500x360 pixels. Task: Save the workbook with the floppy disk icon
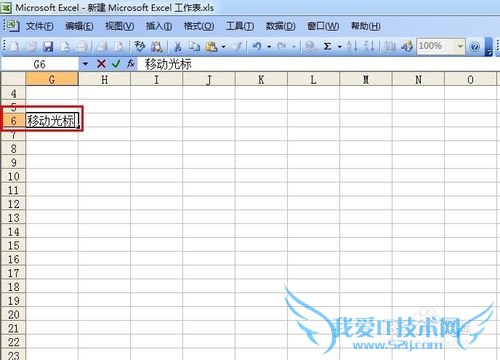point(48,46)
